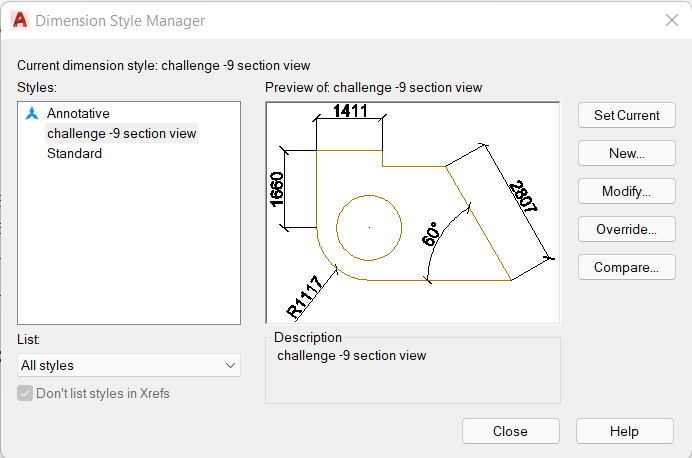Click the Description text area

pos(413,373)
